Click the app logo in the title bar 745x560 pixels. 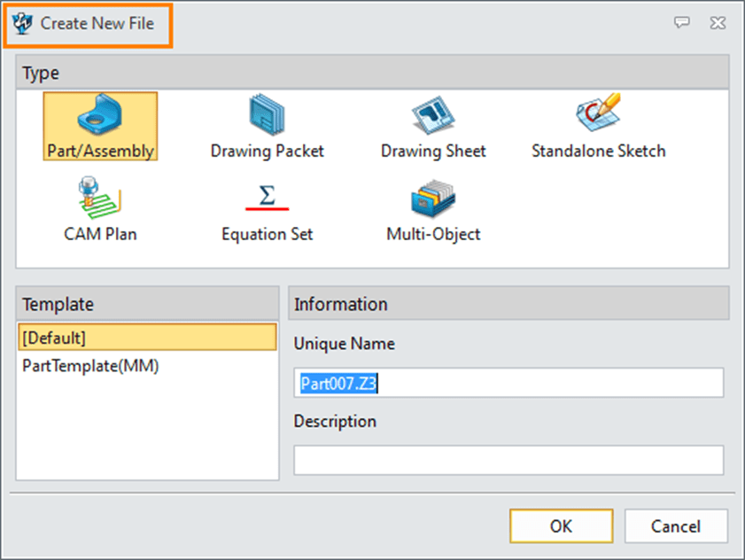(23, 24)
